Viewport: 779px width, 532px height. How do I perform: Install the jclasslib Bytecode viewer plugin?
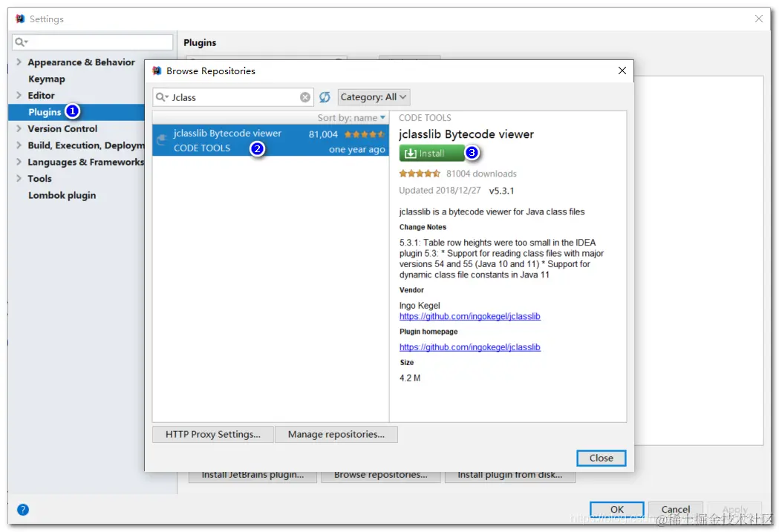(x=431, y=154)
